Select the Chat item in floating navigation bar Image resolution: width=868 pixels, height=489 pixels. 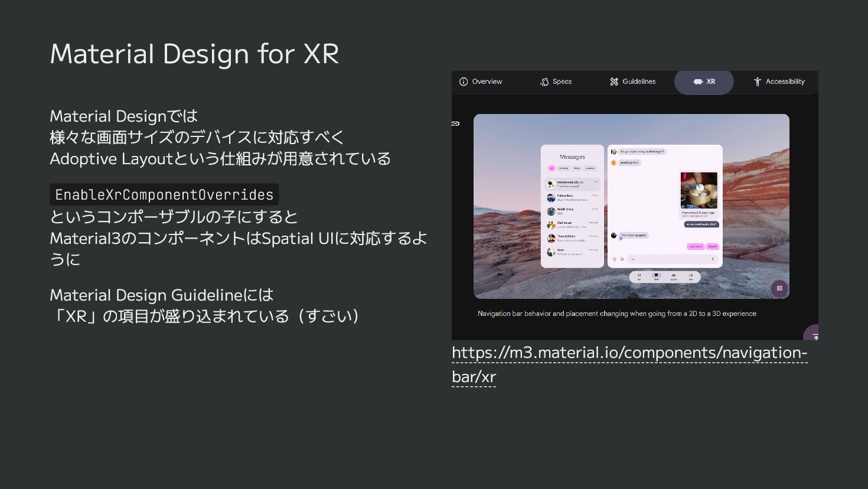tap(656, 276)
